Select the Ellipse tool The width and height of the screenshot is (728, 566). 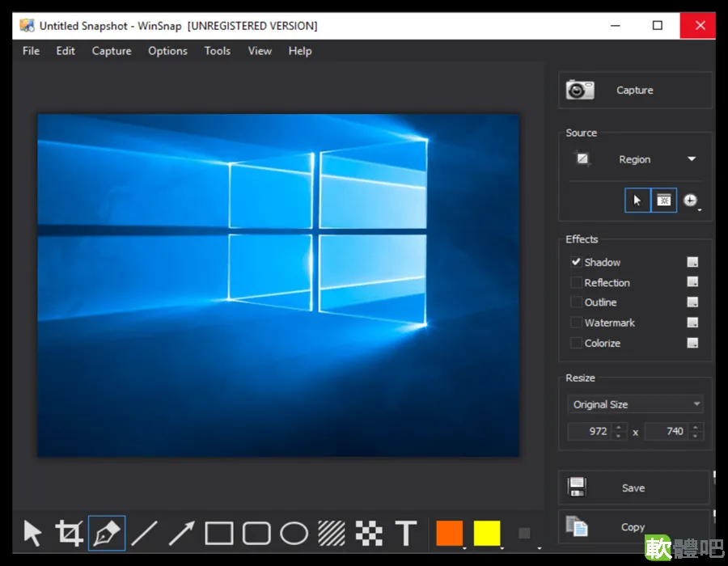294,533
